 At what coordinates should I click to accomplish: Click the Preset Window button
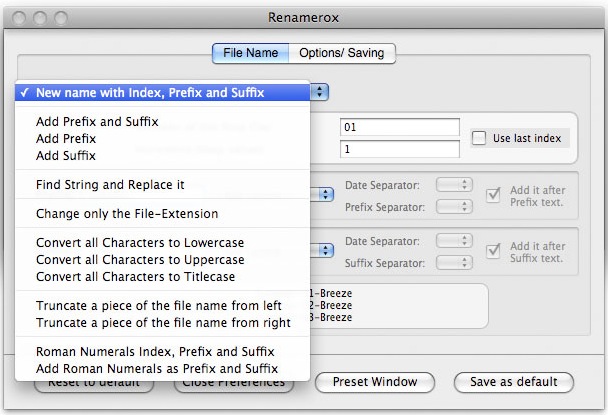pos(375,382)
